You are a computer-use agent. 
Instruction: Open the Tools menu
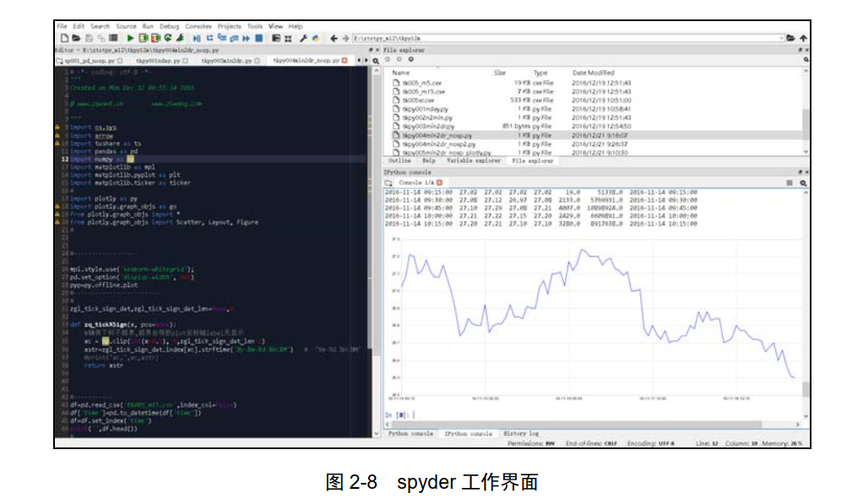point(255,26)
